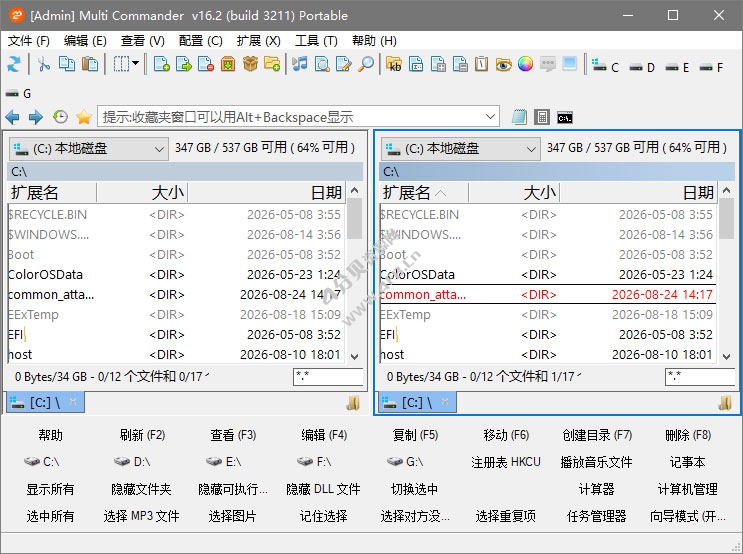Open the 查看 (V) menu
This screenshot has width=743, height=554.
(142, 41)
